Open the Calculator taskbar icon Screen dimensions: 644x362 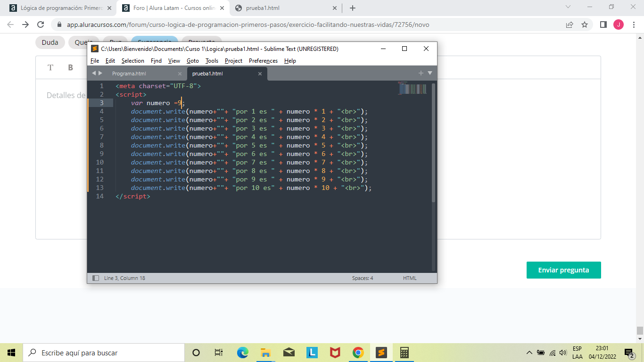tap(404, 353)
